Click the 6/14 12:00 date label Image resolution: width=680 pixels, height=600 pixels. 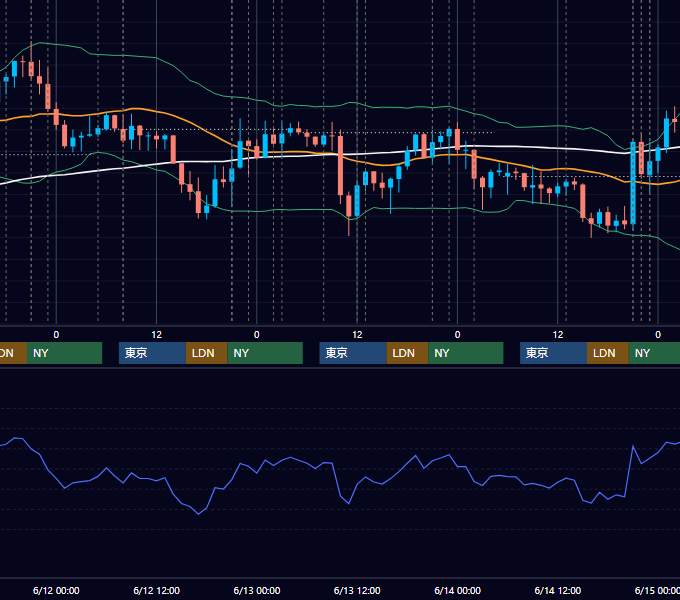pos(558,590)
